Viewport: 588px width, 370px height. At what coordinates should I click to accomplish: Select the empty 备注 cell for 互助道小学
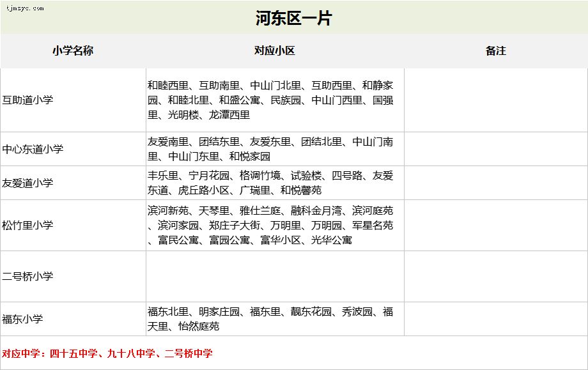click(495, 100)
